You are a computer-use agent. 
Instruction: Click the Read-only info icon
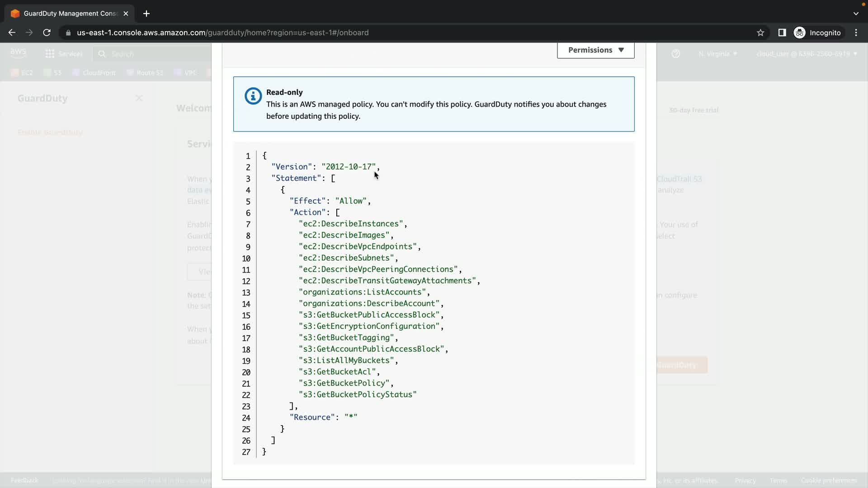(253, 96)
